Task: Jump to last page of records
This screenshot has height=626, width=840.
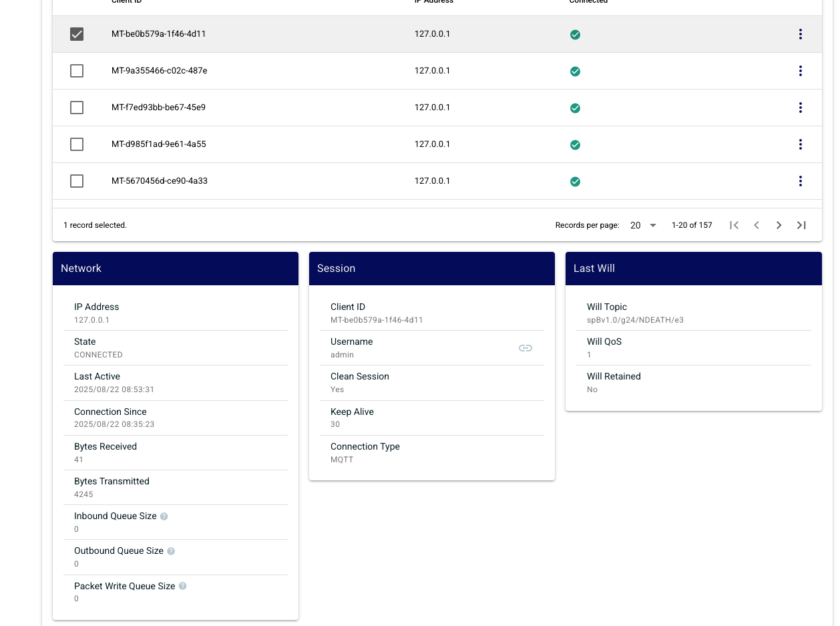Action: pos(801,225)
